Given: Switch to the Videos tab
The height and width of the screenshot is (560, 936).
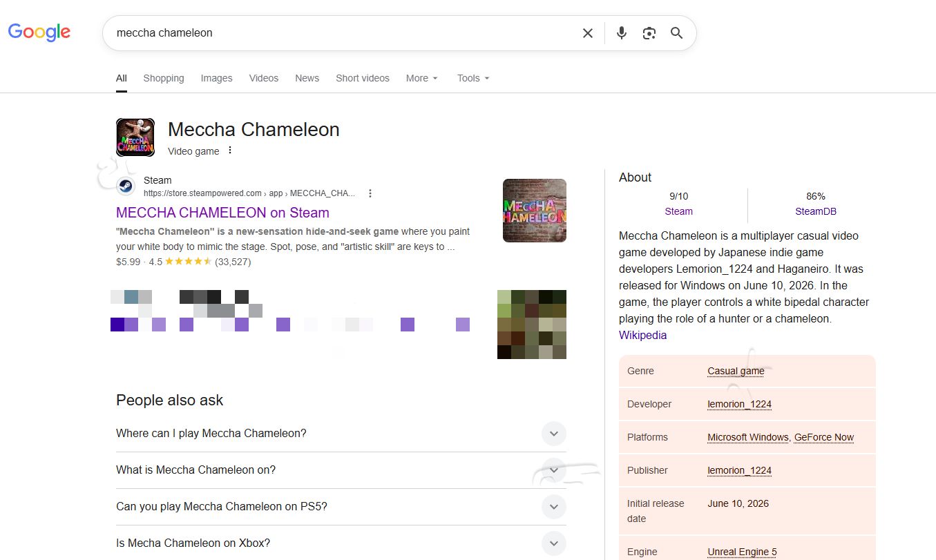Looking at the screenshot, I should click(264, 78).
